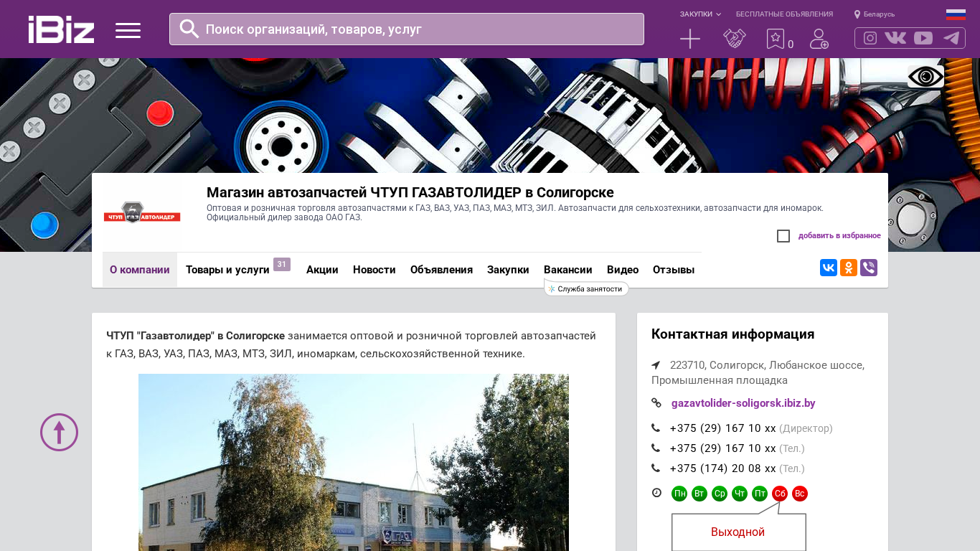
Task: Open the Instagram page
Action: coord(870,38)
